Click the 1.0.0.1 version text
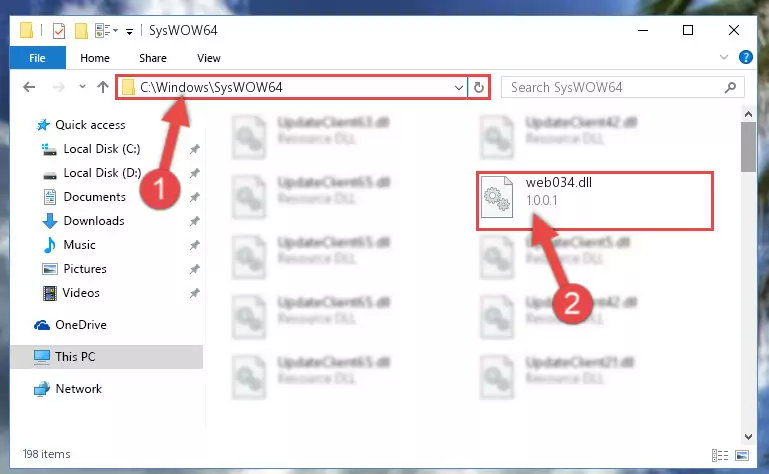 [x=541, y=200]
